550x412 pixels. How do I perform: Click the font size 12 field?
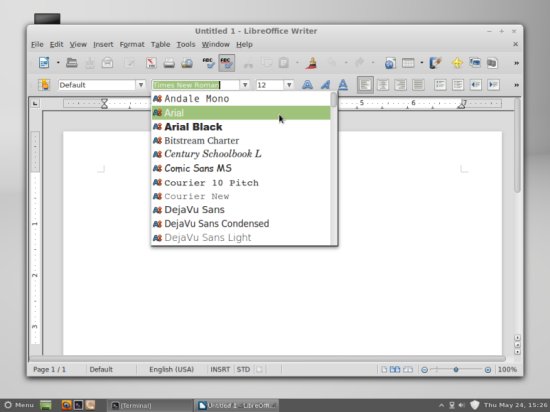pos(270,85)
